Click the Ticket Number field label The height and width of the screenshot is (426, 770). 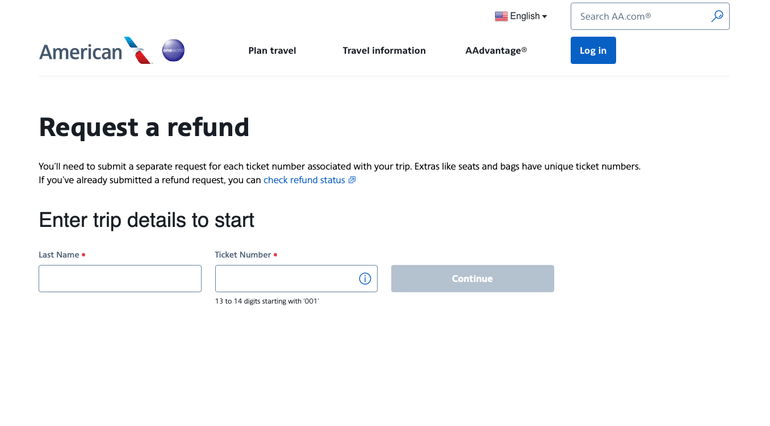[243, 255]
